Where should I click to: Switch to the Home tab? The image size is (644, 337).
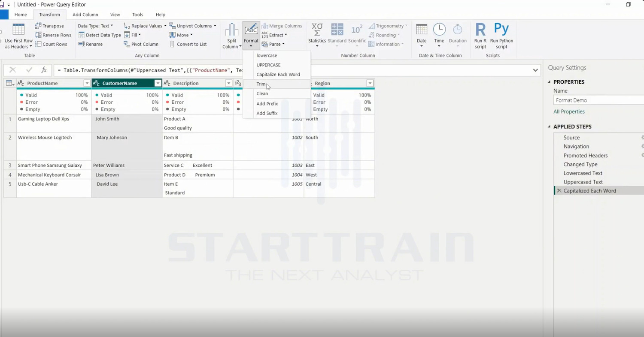(21, 15)
